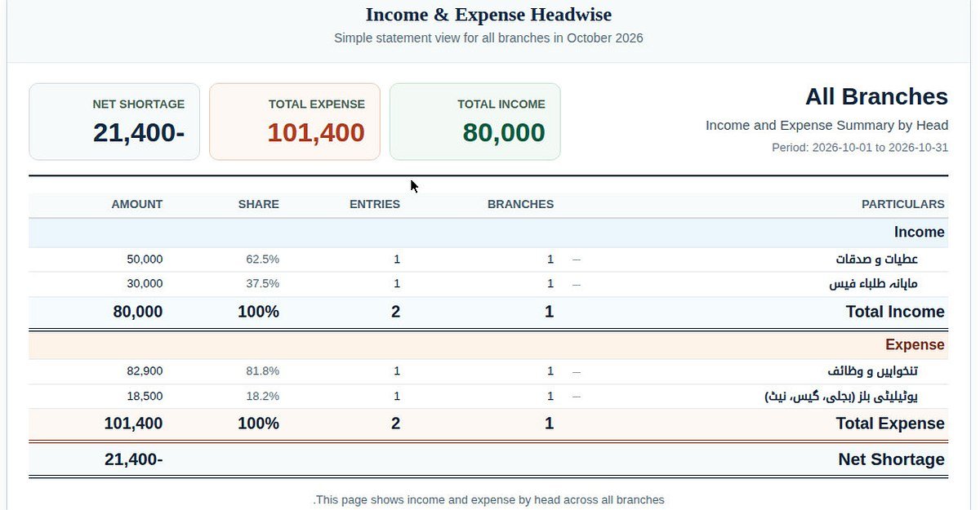
Task: Click the ENTRIES column header
Action: click(x=375, y=204)
